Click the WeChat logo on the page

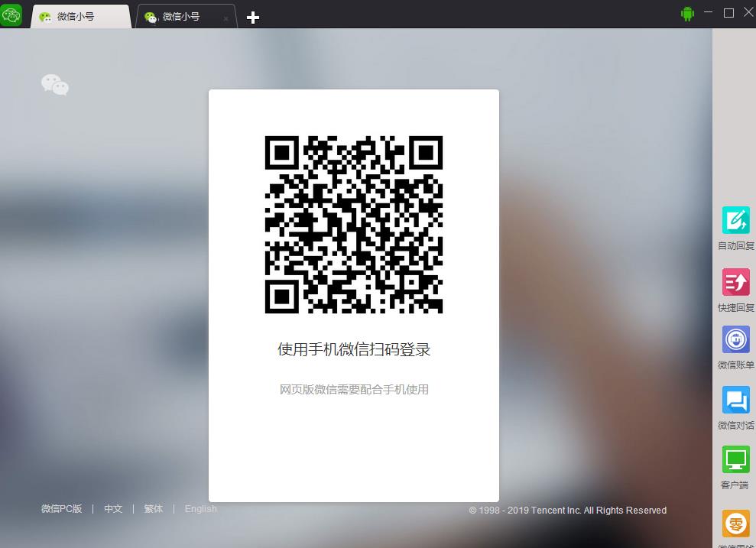[x=55, y=85]
